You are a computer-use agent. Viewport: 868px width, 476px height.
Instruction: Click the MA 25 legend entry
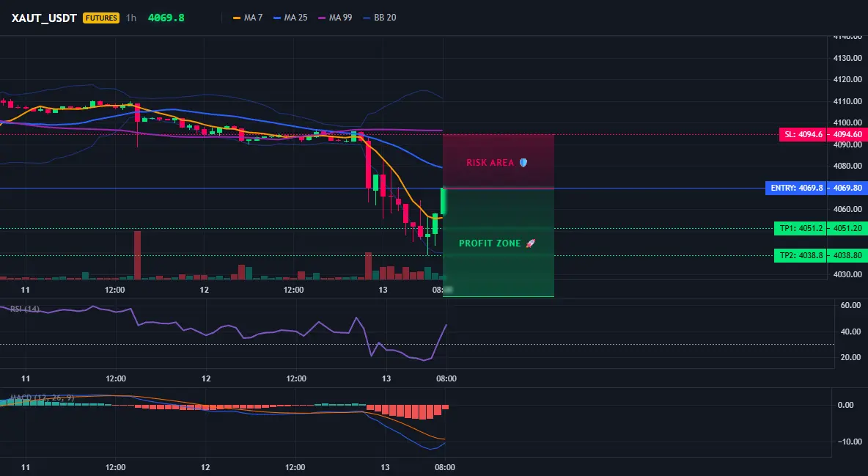tap(290, 18)
